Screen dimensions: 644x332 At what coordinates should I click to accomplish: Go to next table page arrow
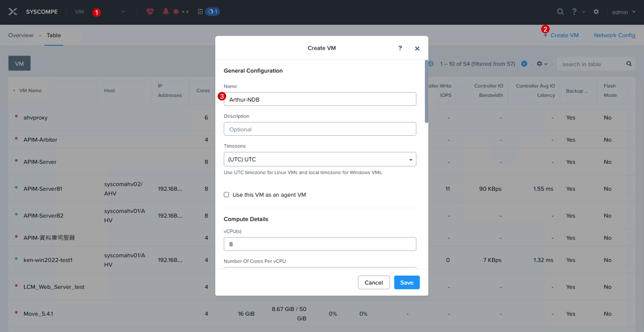pyautogui.click(x=524, y=64)
